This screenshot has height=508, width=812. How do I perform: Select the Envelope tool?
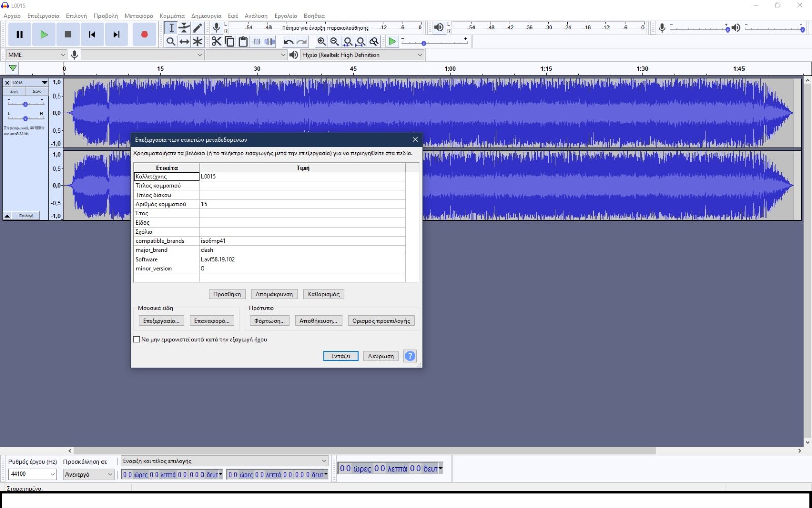coord(184,28)
